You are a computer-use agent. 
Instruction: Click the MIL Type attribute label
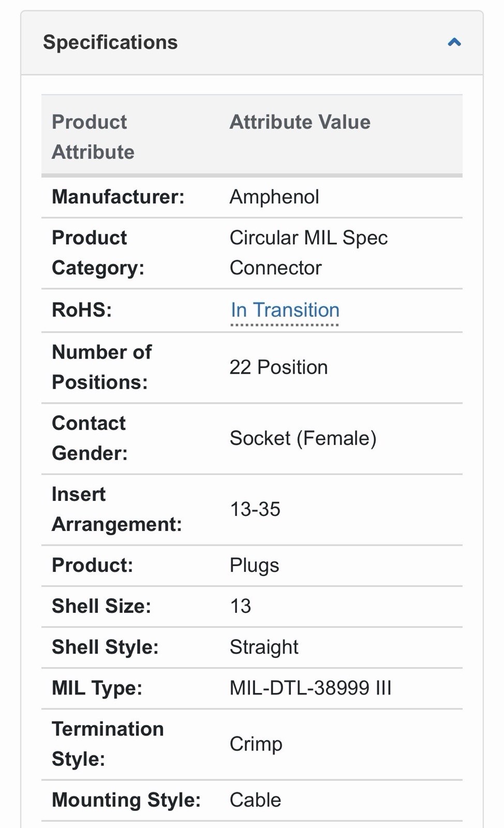(97, 688)
